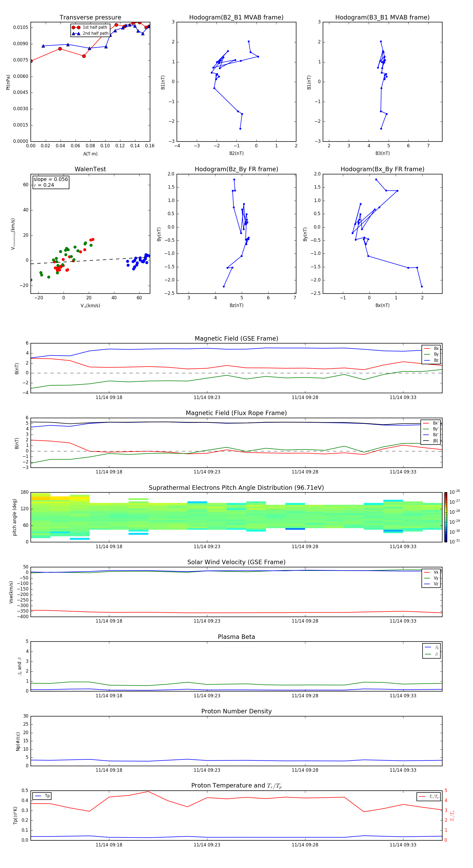Click the 'Hodogram(B3_B1 MVAB frame)' title
Image resolution: width=473 pixels, height=868 pixels.
(x=382, y=18)
